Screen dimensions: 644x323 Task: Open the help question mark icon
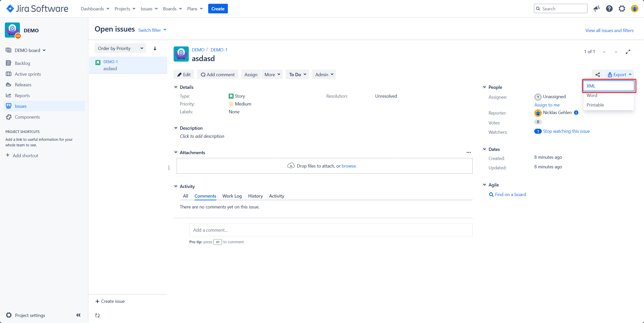[609, 9]
